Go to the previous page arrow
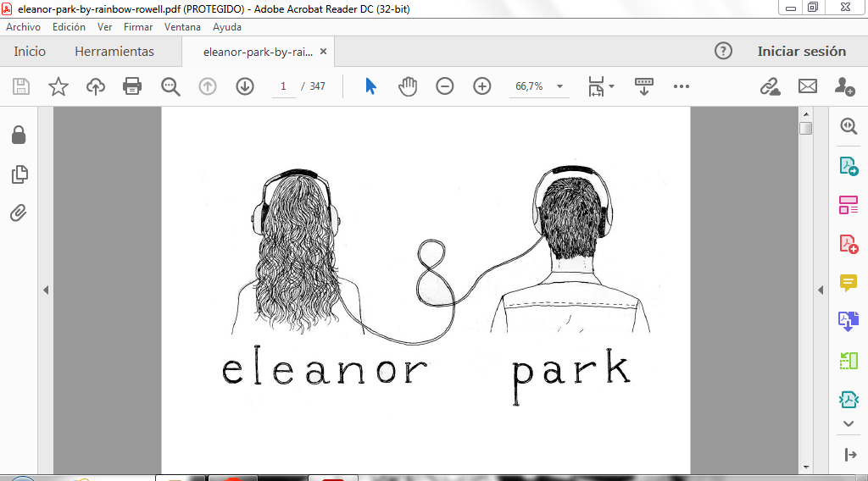868x481 pixels. pyautogui.click(x=208, y=86)
